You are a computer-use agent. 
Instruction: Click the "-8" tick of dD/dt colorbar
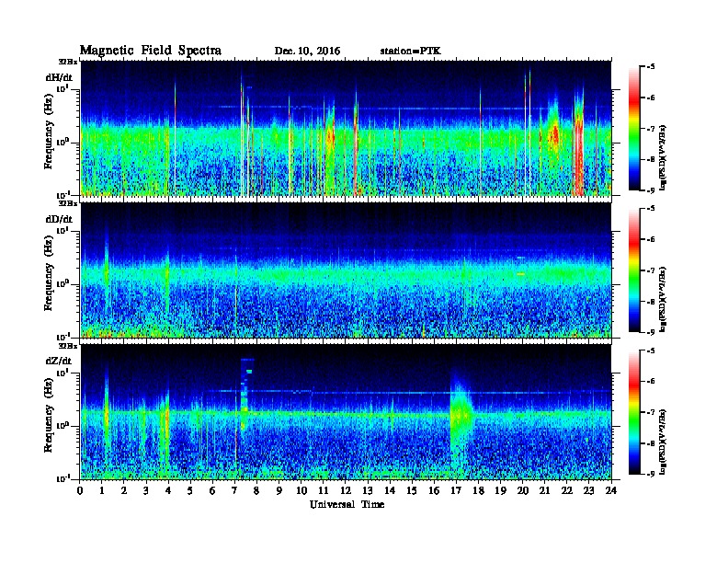651,301
